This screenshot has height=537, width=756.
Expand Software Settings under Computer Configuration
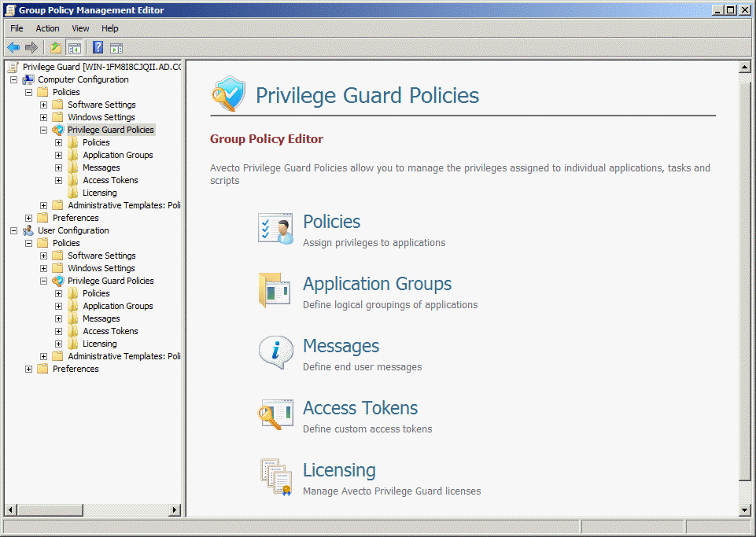[x=44, y=105]
